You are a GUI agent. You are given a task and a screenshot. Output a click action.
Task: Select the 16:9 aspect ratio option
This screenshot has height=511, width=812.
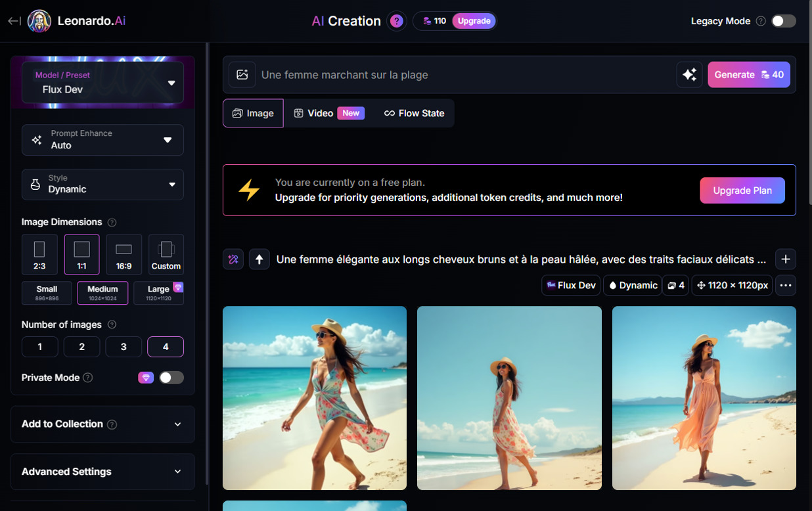click(124, 254)
